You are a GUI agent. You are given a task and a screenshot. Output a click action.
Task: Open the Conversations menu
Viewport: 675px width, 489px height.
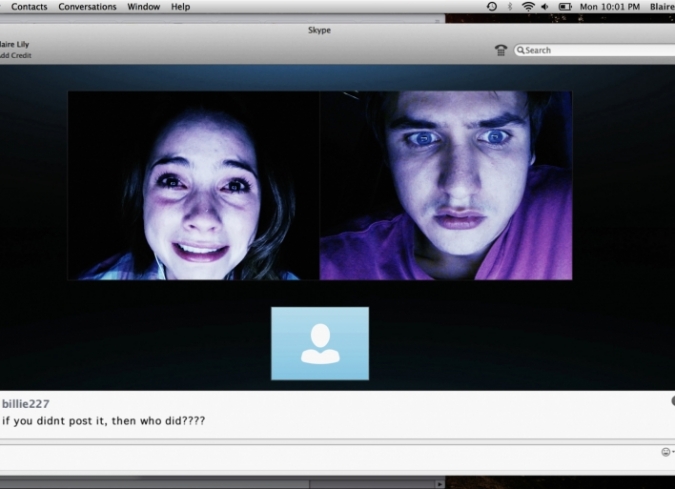tap(87, 7)
